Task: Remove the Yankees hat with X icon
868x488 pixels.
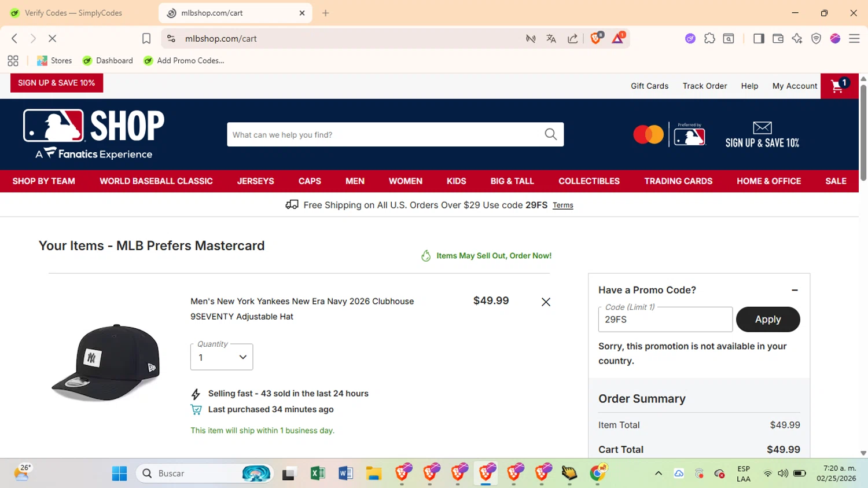Action: pos(546,302)
